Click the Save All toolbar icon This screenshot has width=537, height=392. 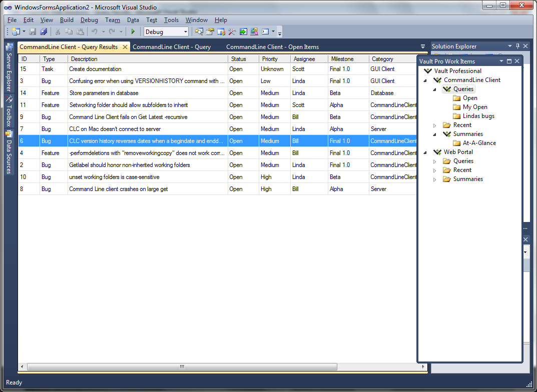[x=44, y=31]
